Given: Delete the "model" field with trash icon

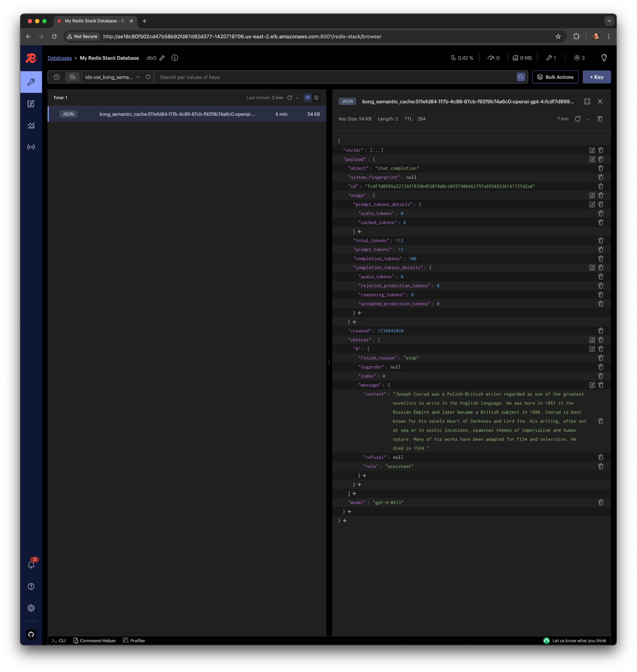Looking at the screenshot, I should (600, 502).
